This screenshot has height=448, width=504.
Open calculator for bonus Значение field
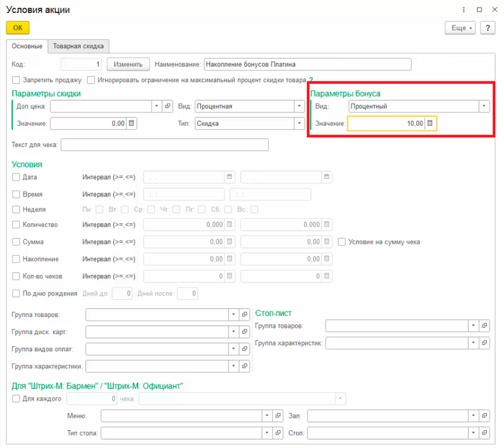coord(430,123)
